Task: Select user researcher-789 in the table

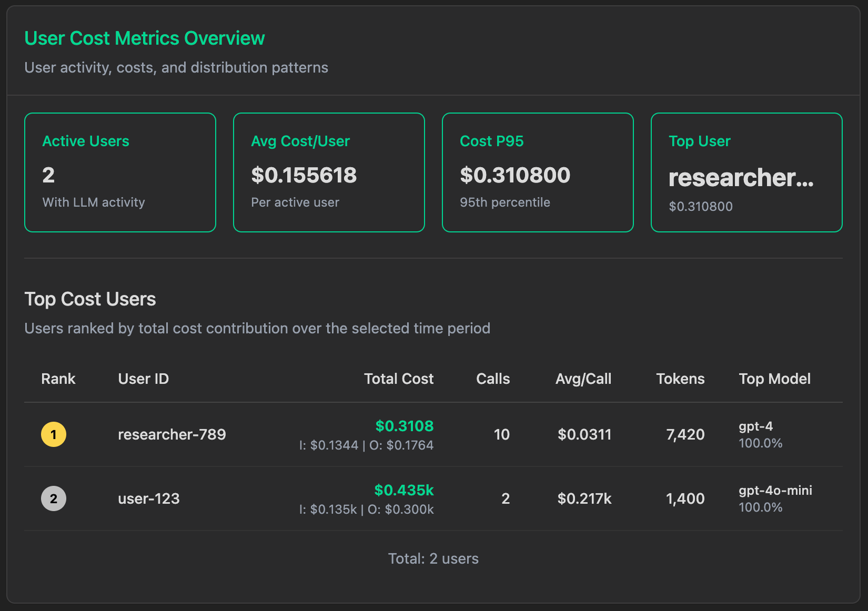Action: coord(172,434)
